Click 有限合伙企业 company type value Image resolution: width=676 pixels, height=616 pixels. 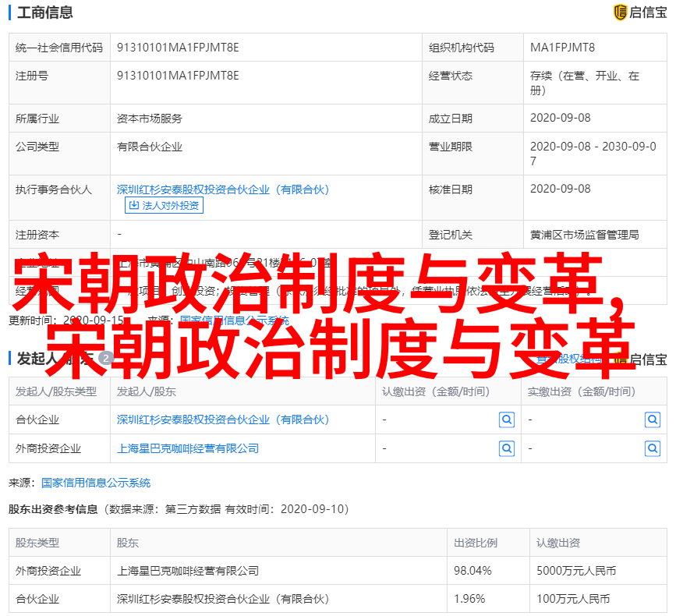point(150,147)
